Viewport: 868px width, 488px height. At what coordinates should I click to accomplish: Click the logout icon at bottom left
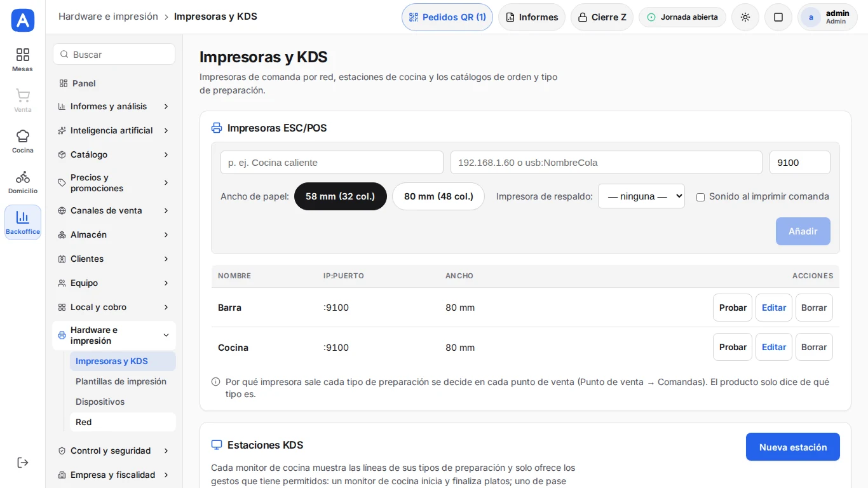[x=23, y=463]
